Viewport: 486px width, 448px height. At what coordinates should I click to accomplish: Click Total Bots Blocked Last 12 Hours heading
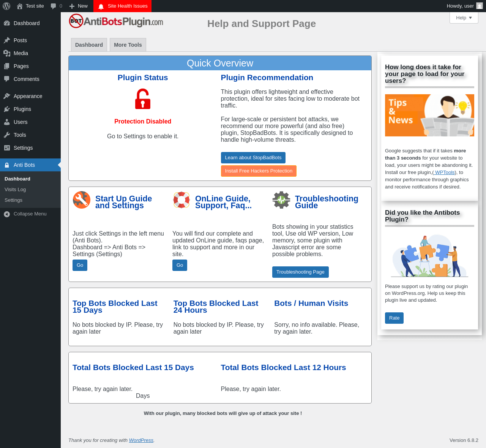pyautogui.click(x=283, y=367)
